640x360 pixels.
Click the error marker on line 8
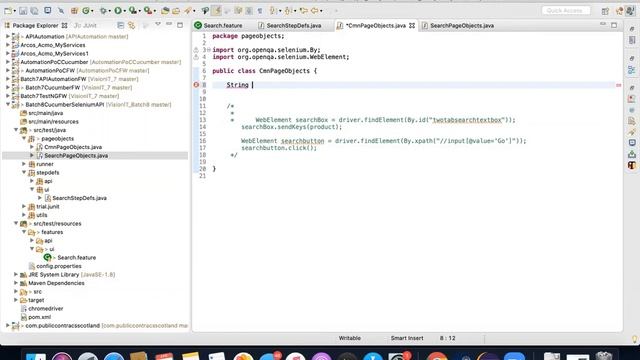(x=196, y=85)
